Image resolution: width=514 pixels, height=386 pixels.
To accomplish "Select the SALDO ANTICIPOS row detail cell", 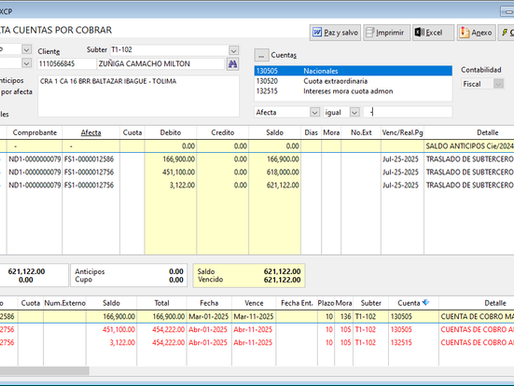I will pos(469,146).
